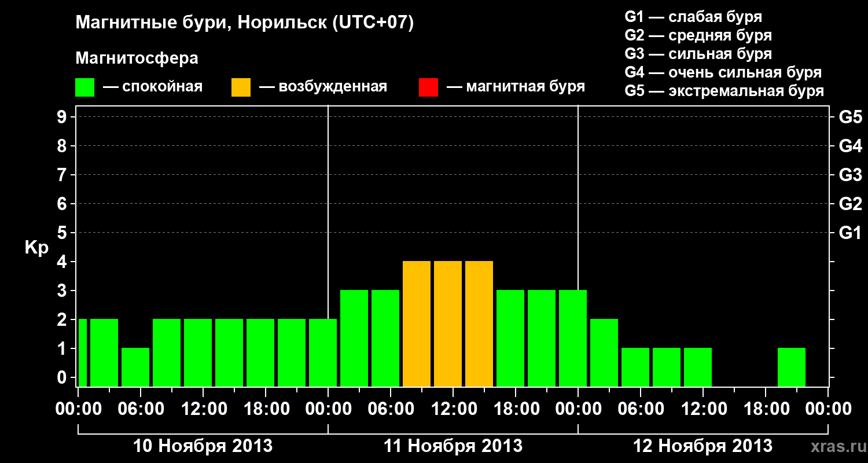Click the '— возбужденная' legend label
This screenshot has height=463, width=868.
(323, 87)
